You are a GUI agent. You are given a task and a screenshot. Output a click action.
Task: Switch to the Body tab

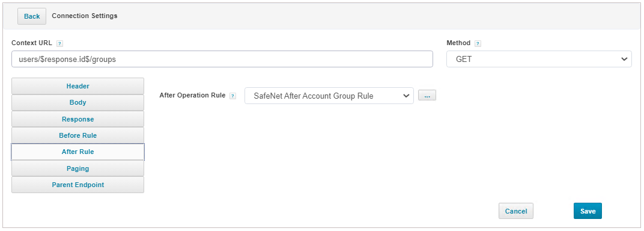pos(77,103)
